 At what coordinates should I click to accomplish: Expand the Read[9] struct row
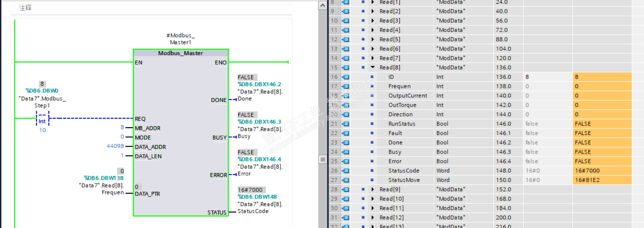[x=373, y=189]
